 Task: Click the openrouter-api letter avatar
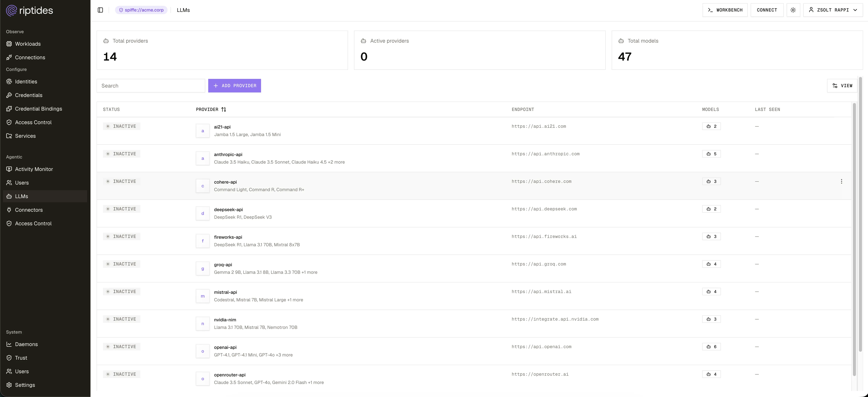[203, 379]
